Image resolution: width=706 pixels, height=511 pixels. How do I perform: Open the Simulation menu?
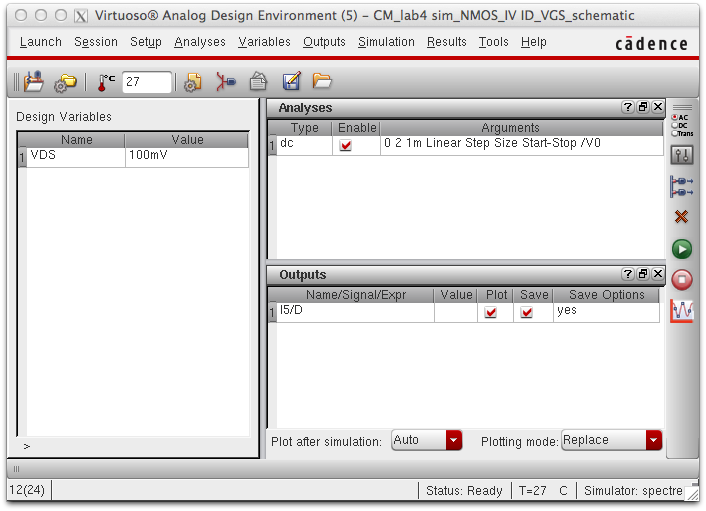point(386,42)
